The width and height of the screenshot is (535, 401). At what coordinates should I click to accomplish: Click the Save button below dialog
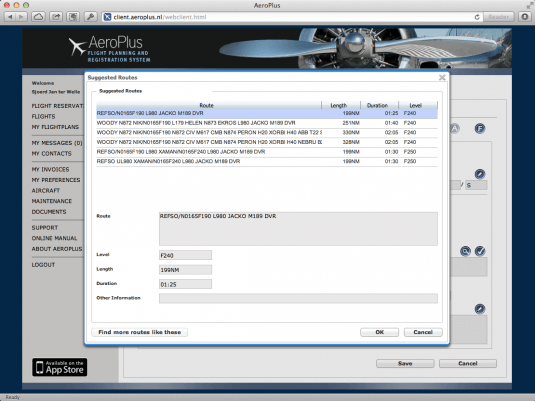[x=405, y=363]
